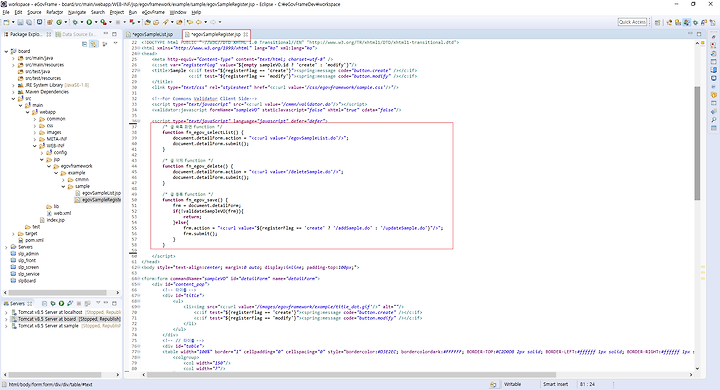Click the green Run toolbar icon

coord(89,22)
